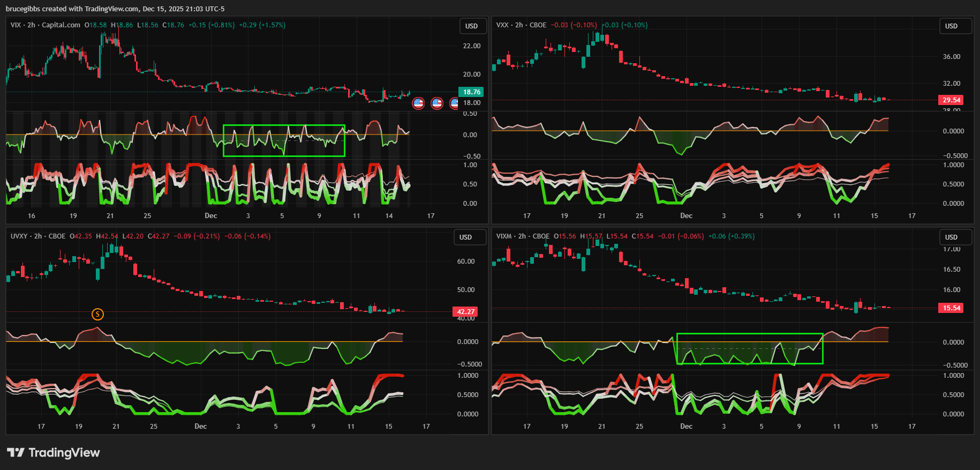Image resolution: width=980 pixels, height=470 pixels.
Task: Click the green 18.76 price label on VIX
Action: click(x=471, y=92)
